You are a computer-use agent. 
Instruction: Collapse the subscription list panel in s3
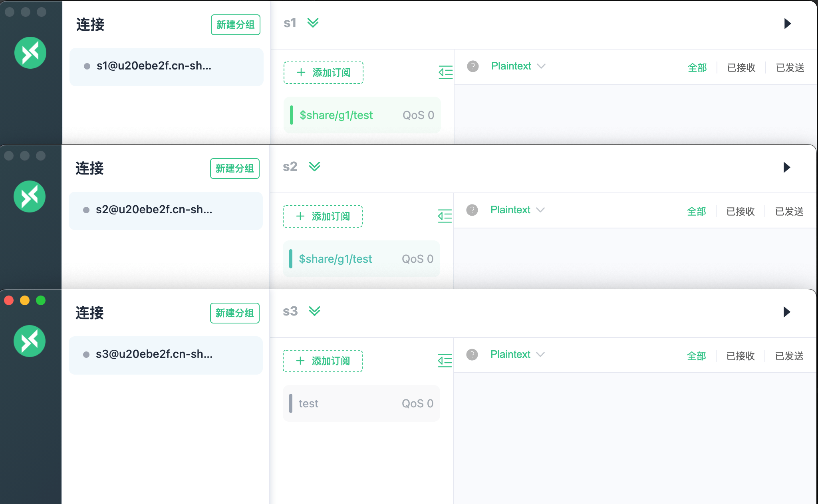pyautogui.click(x=445, y=361)
